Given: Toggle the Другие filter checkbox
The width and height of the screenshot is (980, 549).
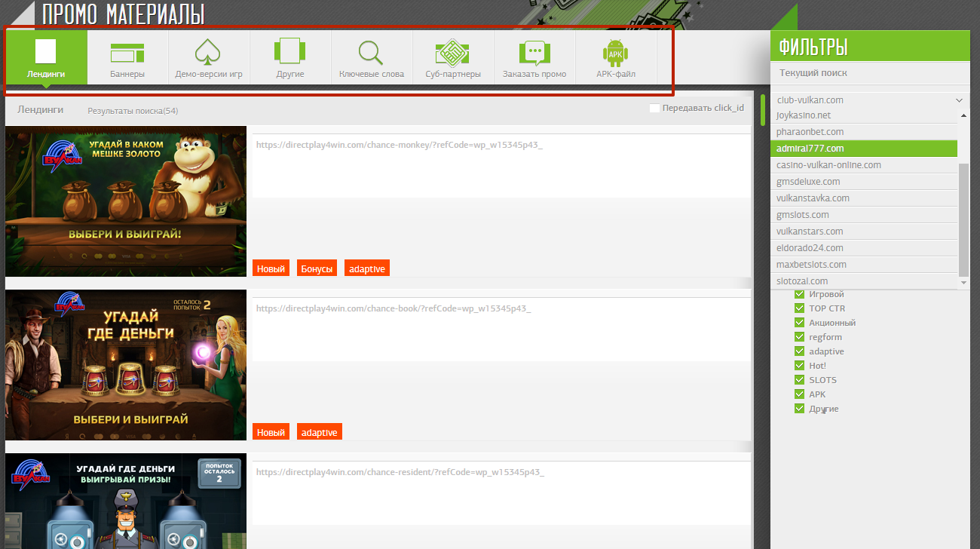Looking at the screenshot, I should click(800, 409).
